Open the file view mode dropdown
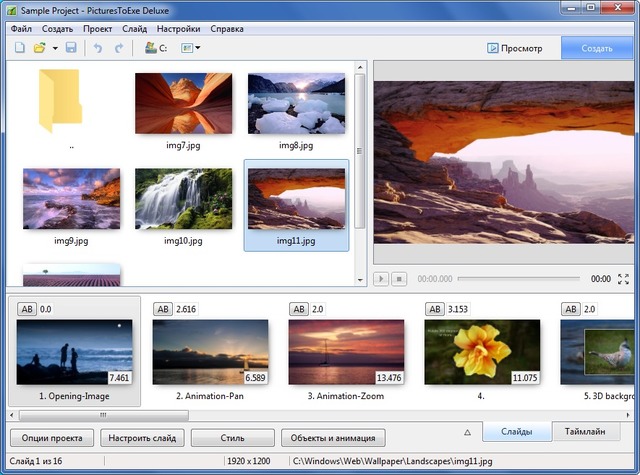 [x=191, y=48]
